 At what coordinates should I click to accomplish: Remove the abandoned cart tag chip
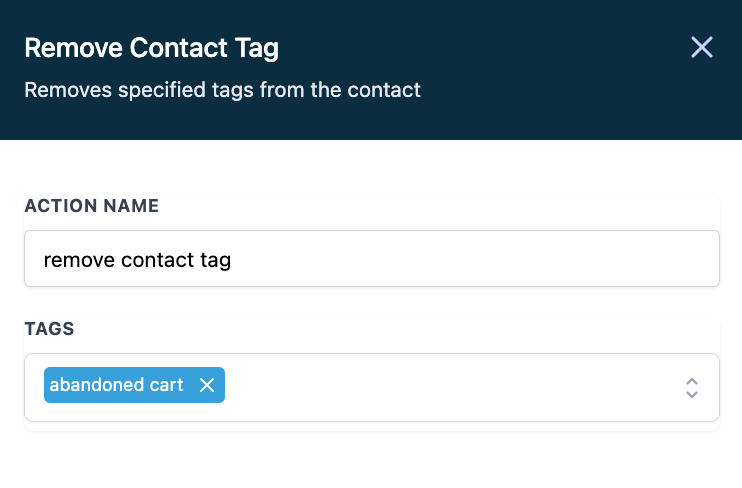point(207,385)
